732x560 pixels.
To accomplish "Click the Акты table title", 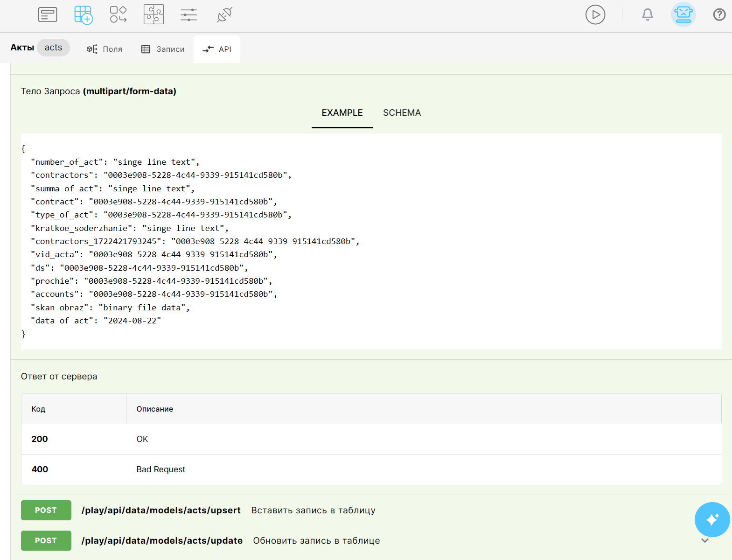I will tap(22, 48).
